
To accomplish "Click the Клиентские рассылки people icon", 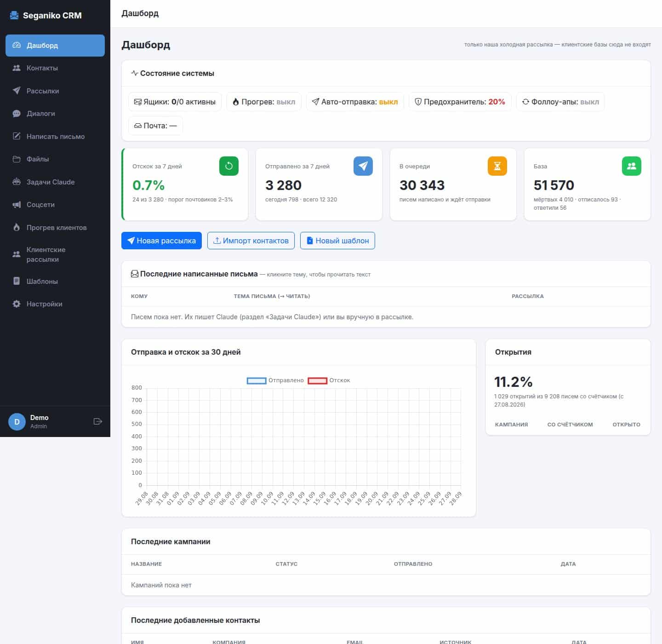I will click(17, 254).
